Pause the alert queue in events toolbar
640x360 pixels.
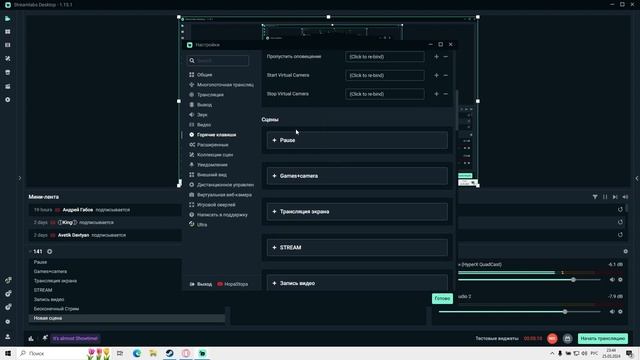[x=605, y=197]
